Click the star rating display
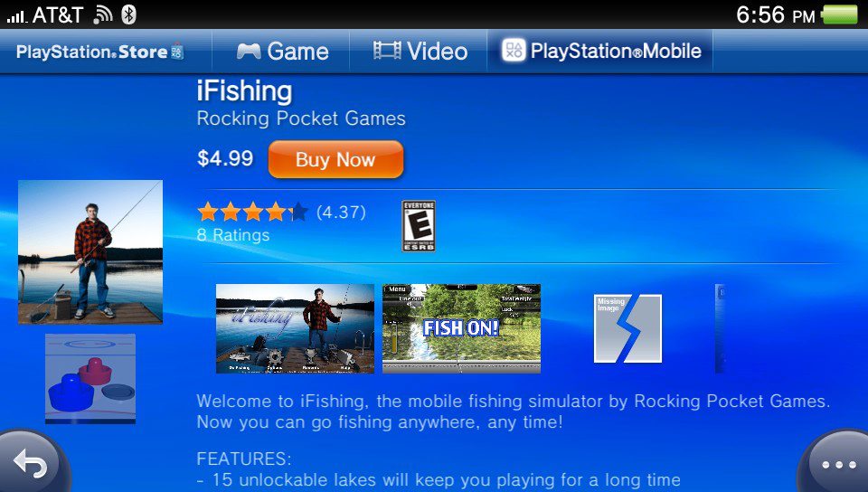The image size is (868, 492). [x=252, y=212]
